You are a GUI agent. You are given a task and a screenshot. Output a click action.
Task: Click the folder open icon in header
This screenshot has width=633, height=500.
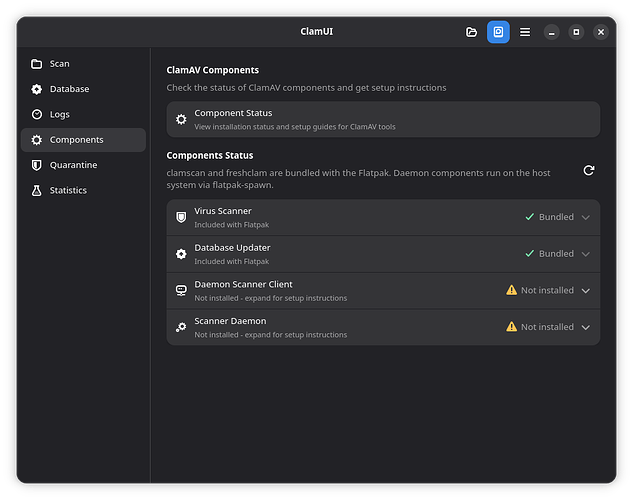click(472, 32)
